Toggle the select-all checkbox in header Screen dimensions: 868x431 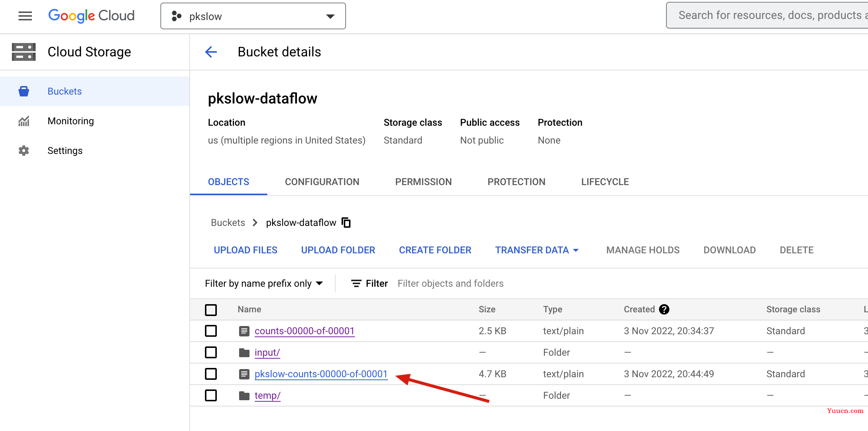[211, 310]
